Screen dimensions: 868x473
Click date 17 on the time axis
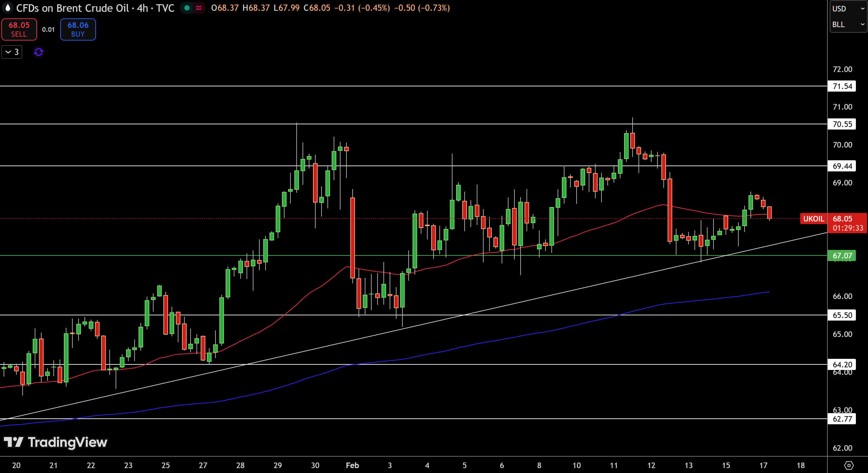coord(763,465)
